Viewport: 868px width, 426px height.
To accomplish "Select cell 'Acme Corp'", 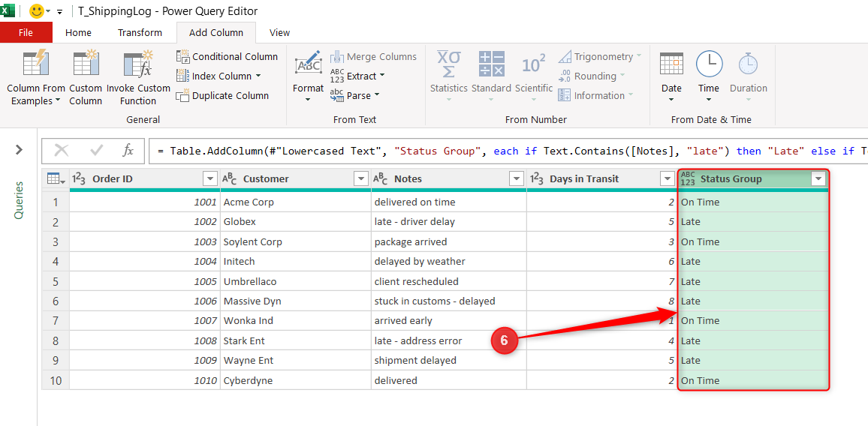I will click(x=296, y=202).
